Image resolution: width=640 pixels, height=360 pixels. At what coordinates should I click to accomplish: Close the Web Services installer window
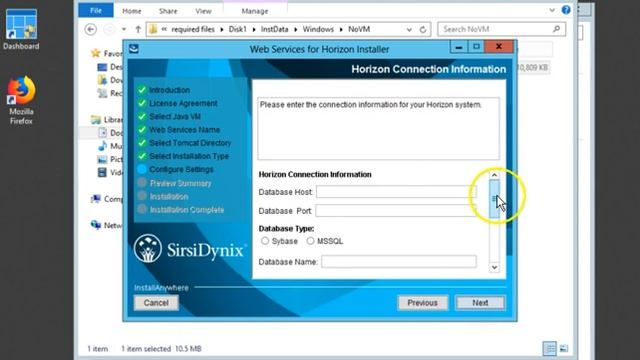[499, 47]
